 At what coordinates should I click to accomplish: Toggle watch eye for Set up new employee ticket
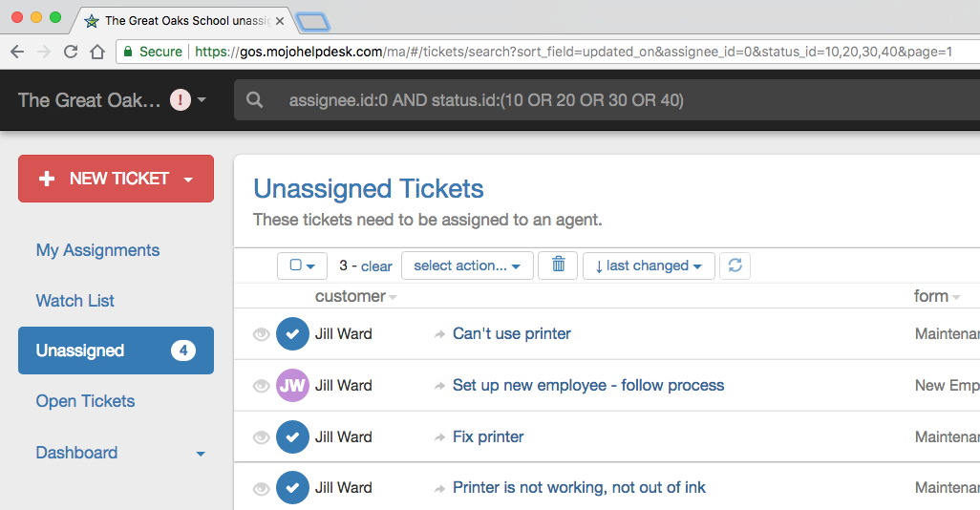pos(261,386)
